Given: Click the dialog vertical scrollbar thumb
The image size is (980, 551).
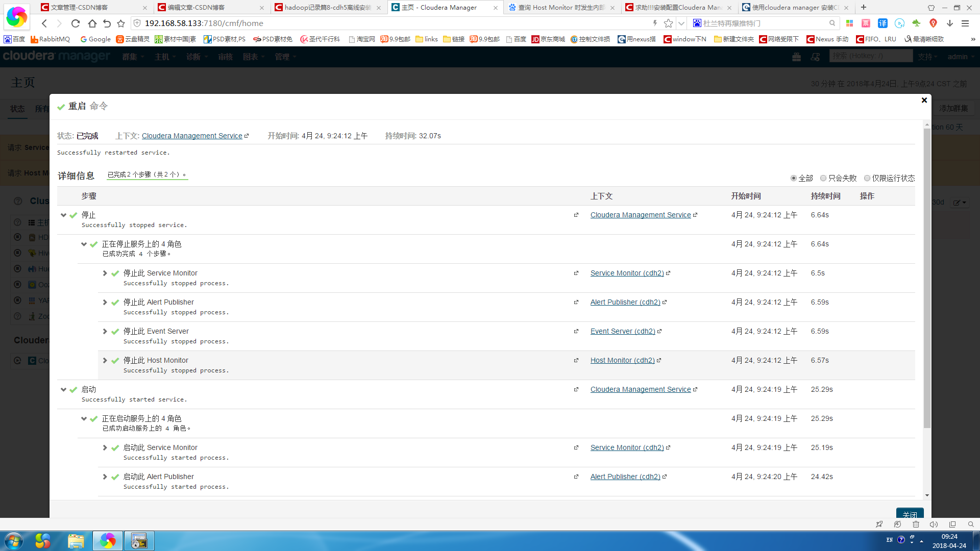Looking at the screenshot, I should pyautogui.click(x=927, y=278).
